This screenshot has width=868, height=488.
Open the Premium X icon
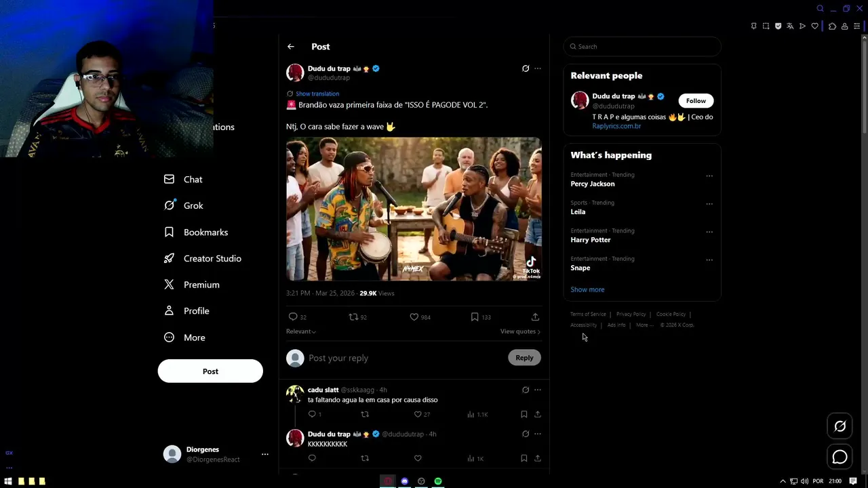[x=169, y=285]
